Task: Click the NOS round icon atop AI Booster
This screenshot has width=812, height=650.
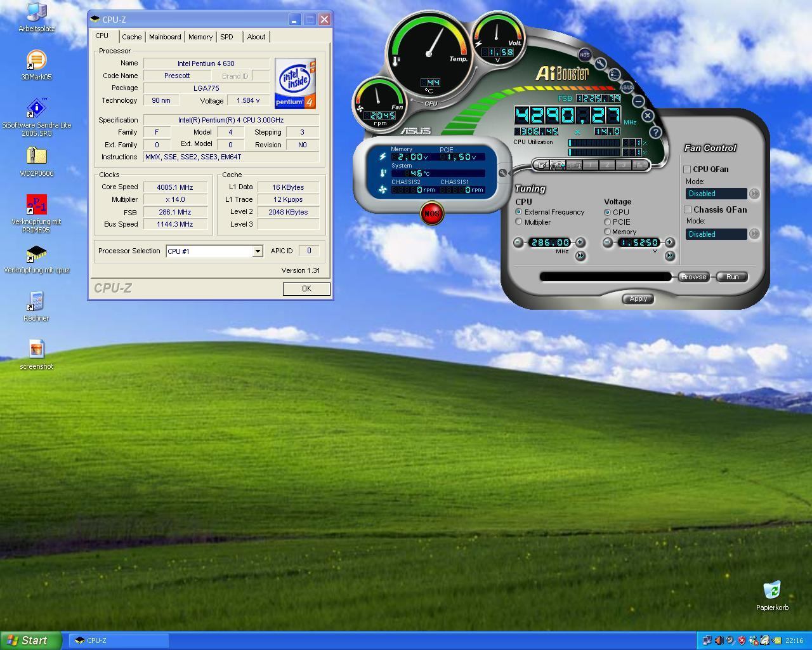Action: coord(585,55)
